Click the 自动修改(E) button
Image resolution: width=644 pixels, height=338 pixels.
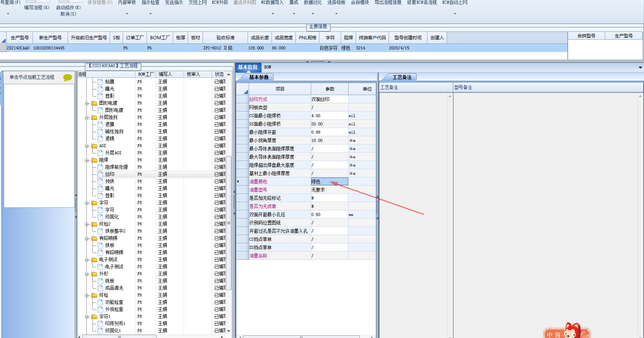68,7
